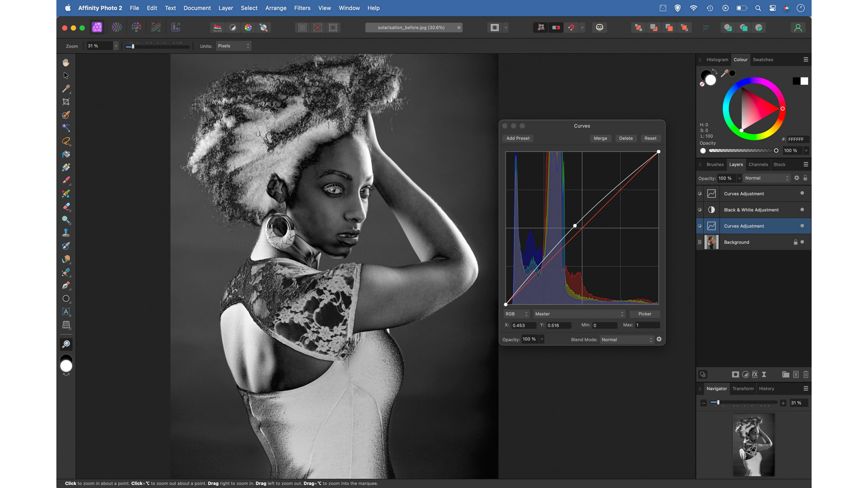Click the Merge button in Curves

click(x=600, y=138)
